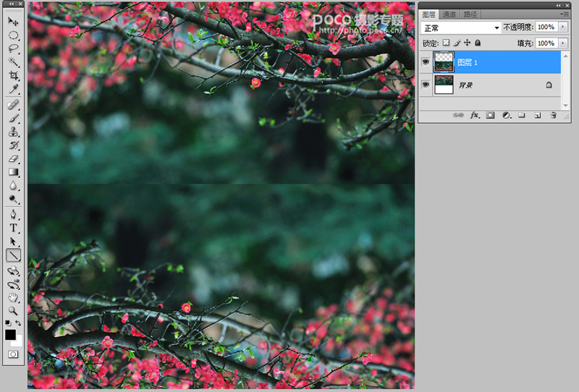Image resolution: width=579 pixels, height=392 pixels.
Task: Create new fill or adjustment layer
Action: click(507, 115)
